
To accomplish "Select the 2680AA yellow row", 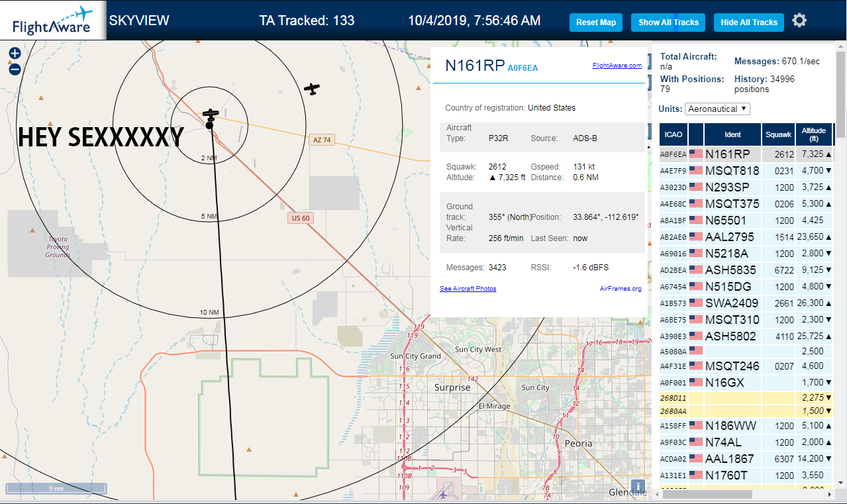I will [x=746, y=411].
